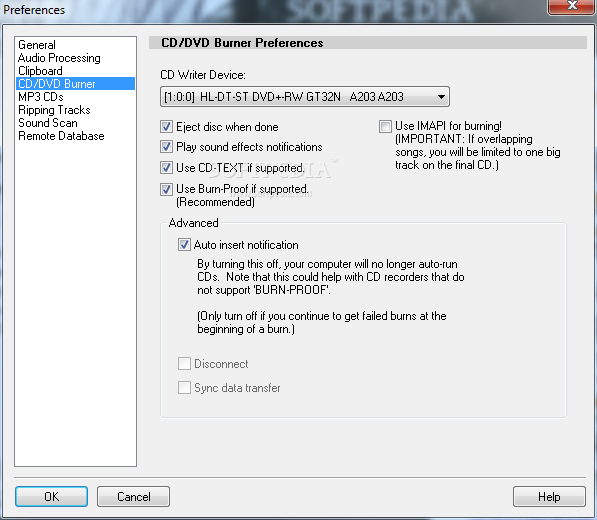Viewport: 597px width, 520px height.
Task: Select the CD/DVD Burner category
Action: pyautogui.click(x=75, y=84)
